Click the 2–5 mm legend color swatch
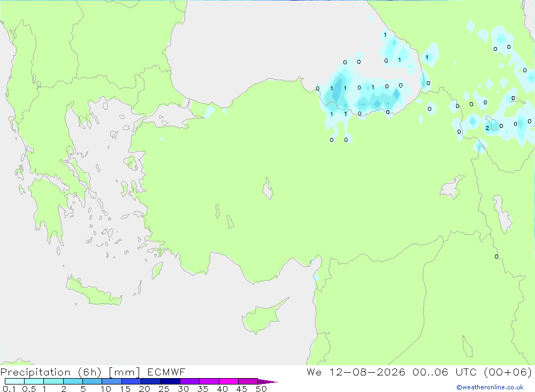Image resolution: width=535 pixels, height=392 pixels. tap(73, 381)
